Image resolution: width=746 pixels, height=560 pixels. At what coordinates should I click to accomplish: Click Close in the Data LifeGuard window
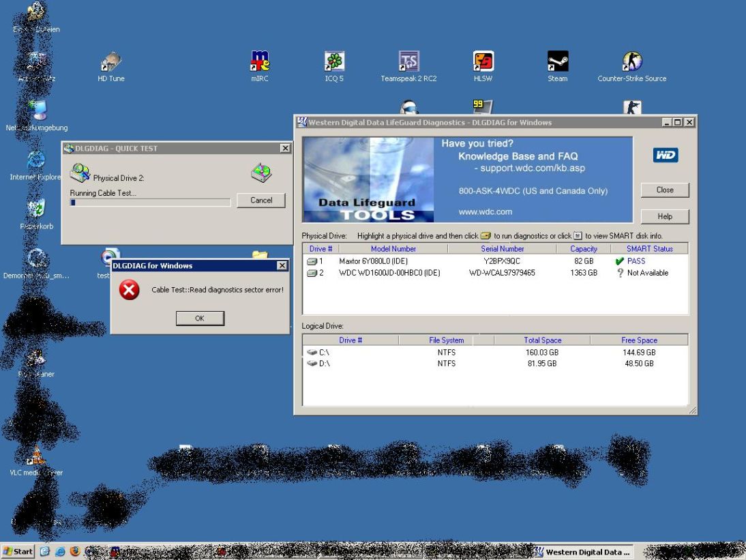(x=665, y=190)
